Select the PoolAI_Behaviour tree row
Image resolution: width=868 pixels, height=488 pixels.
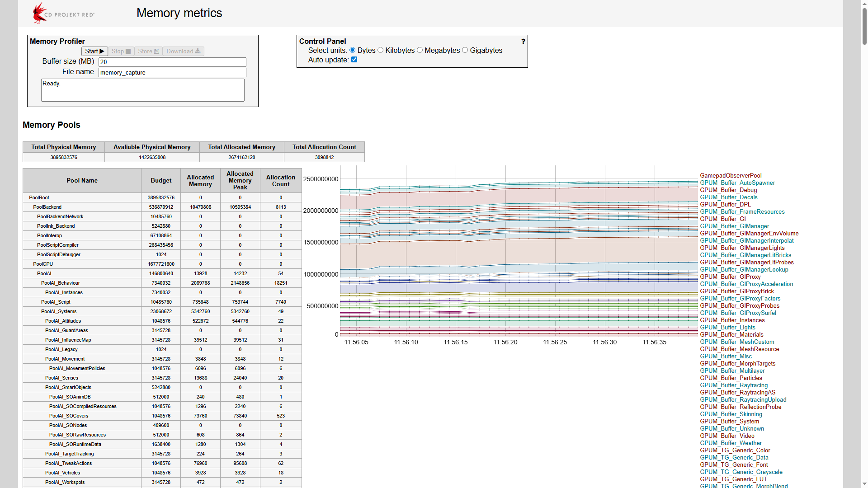point(162,283)
